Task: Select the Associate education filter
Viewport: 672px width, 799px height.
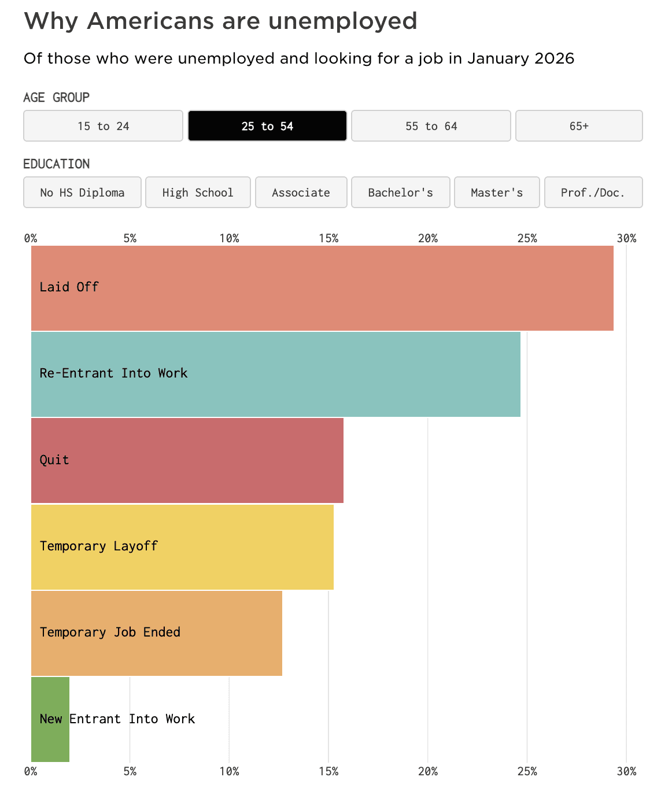Action: (x=301, y=192)
